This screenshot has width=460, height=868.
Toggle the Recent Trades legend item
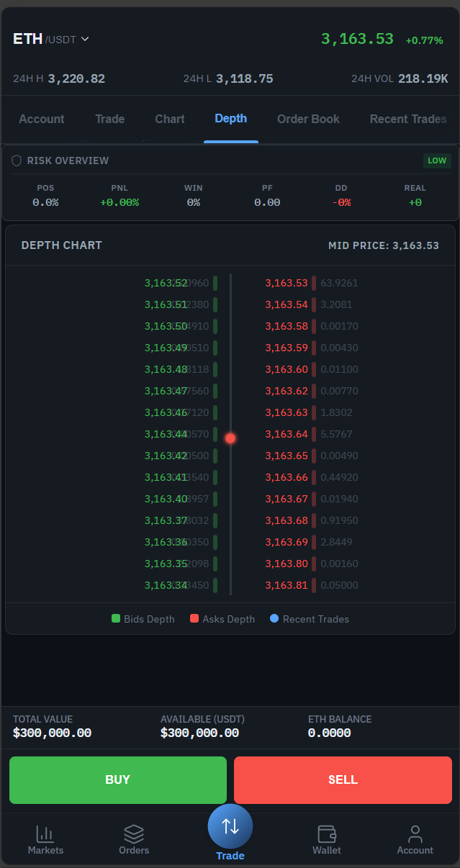309,619
